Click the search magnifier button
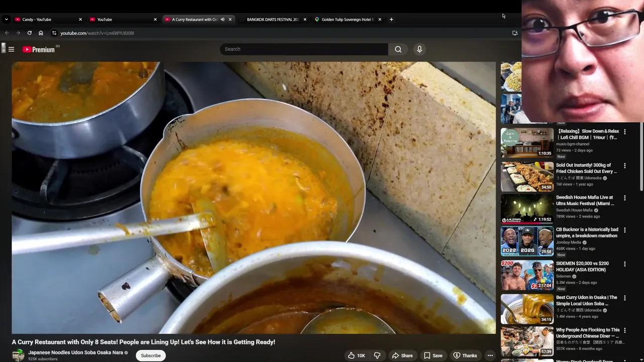The height and width of the screenshot is (362, 644). tap(398, 49)
